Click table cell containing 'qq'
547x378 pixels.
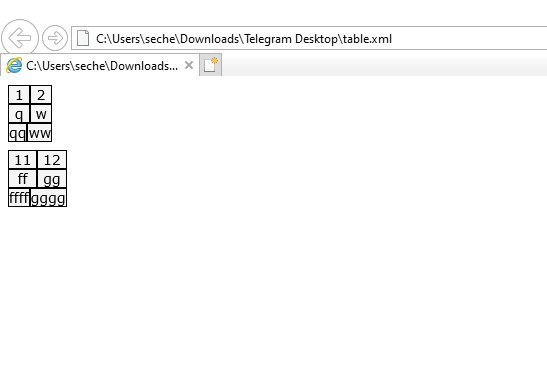pos(17,133)
